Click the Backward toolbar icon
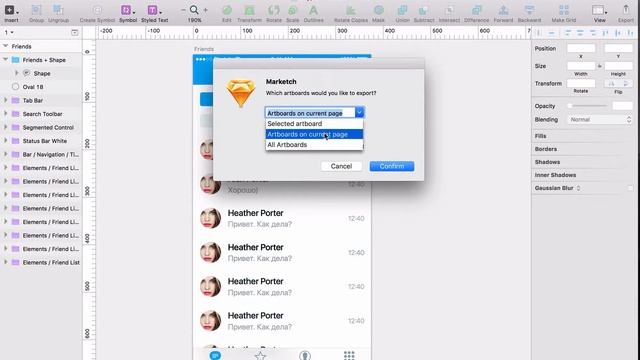The height and width of the screenshot is (360, 640). [x=529, y=10]
